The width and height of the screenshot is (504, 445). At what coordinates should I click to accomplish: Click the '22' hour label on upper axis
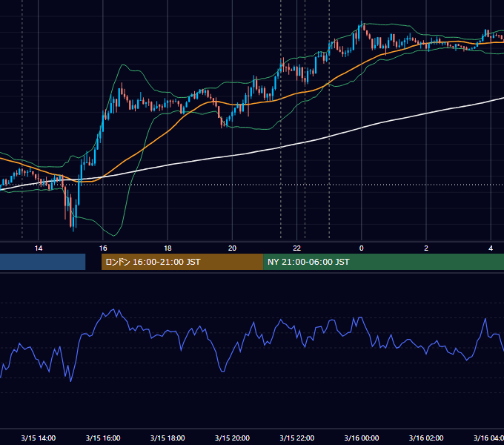click(x=296, y=248)
